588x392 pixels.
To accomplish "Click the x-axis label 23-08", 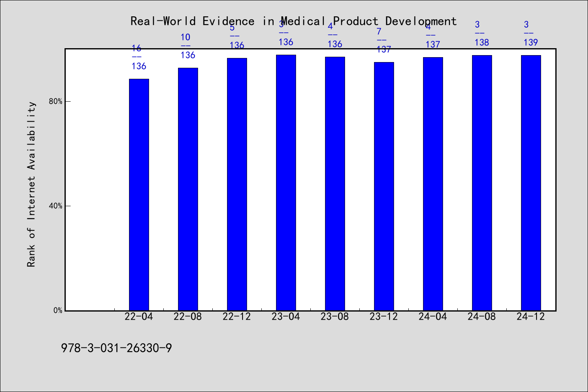I will [x=335, y=316].
